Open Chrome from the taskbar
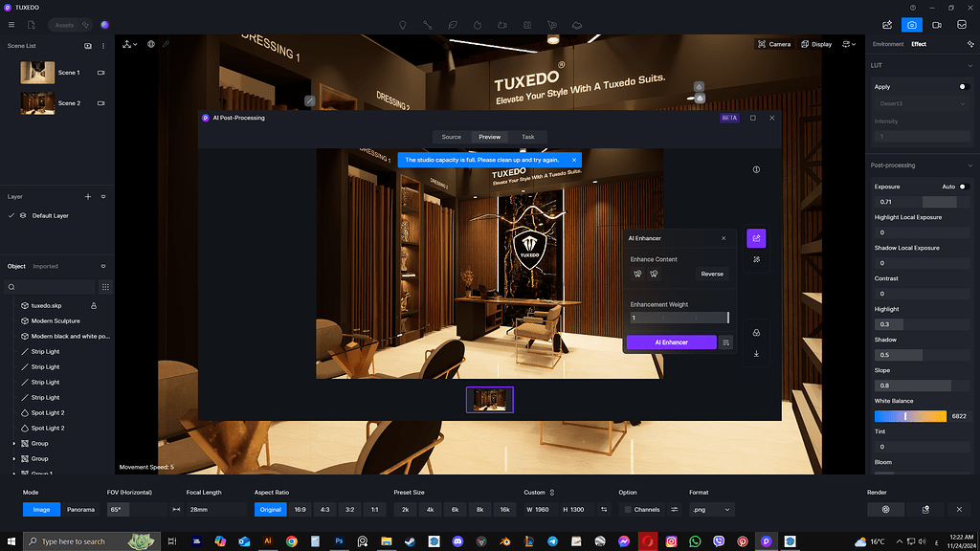This screenshot has width=980, height=551. (x=291, y=541)
